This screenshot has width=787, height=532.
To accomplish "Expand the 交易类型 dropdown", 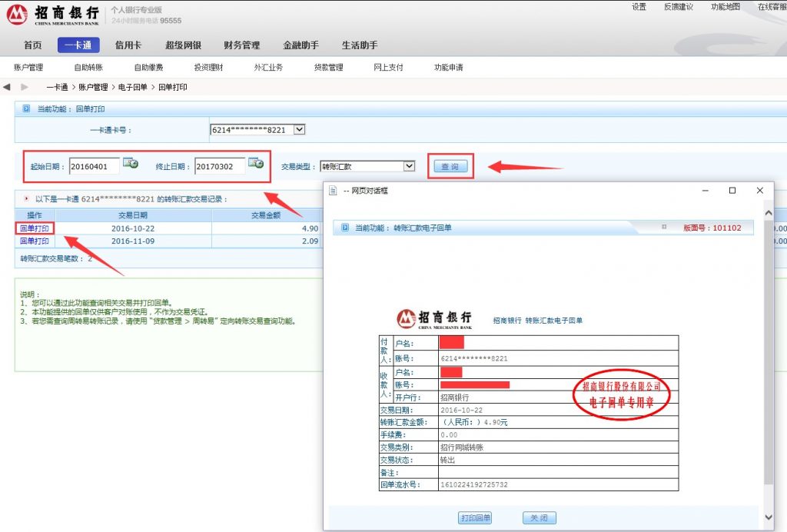I will coord(410,165).
